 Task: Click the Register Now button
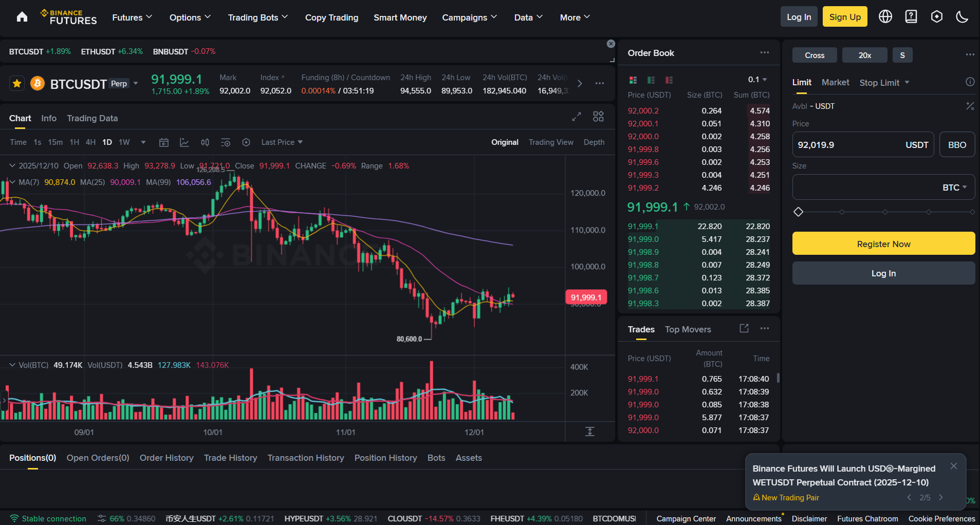(883, 243)
